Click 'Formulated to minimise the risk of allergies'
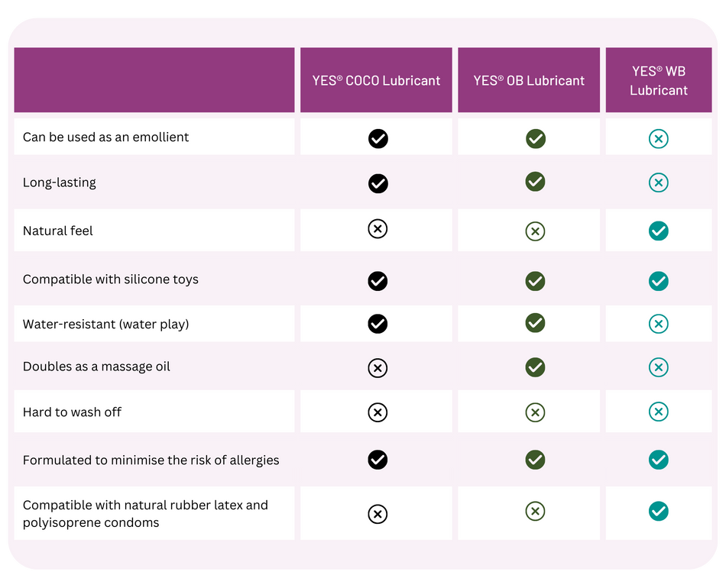Screen dimensions: 726x588 pyautogui.click(x=151, y=460)
